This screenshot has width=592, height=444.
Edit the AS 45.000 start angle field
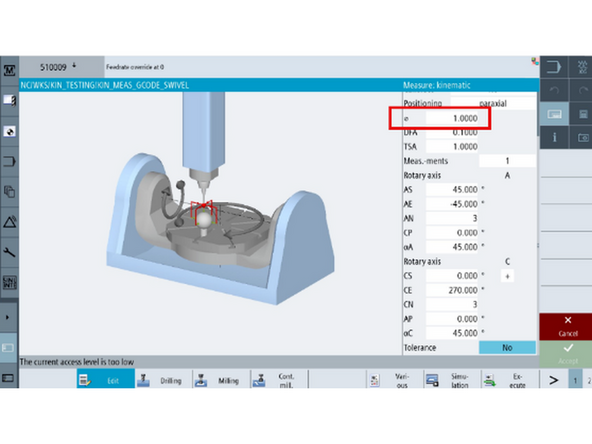coord(452,190)
